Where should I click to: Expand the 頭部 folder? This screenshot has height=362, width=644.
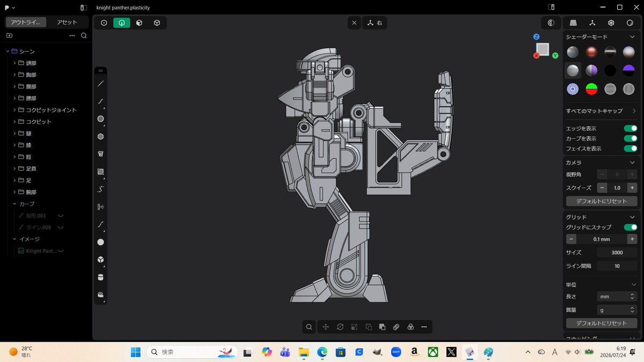pos(14,63)
